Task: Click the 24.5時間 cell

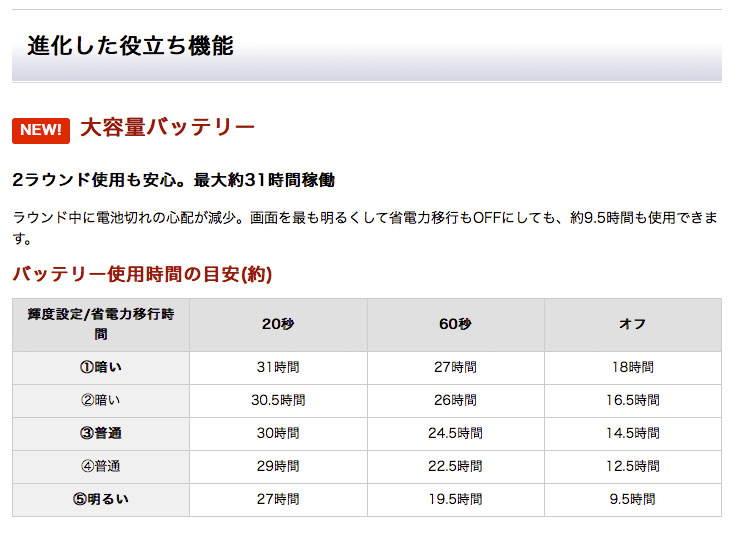Action: click(455, 433)
